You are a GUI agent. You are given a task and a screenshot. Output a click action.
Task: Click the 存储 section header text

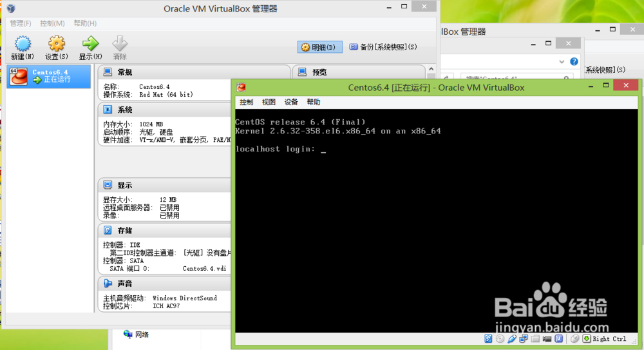[x=125, y=231]
